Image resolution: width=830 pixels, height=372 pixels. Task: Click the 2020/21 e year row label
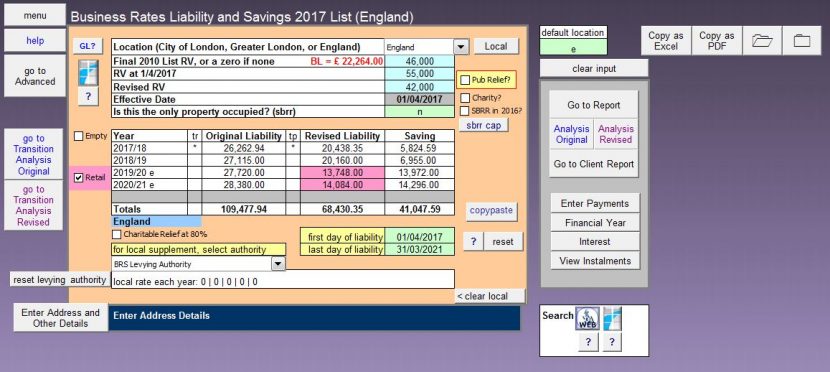pos(149,185)
